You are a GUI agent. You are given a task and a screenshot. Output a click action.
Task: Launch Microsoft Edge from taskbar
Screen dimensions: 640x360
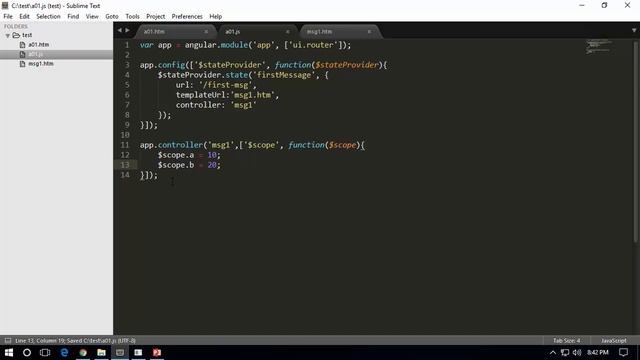tap(64, 352)
